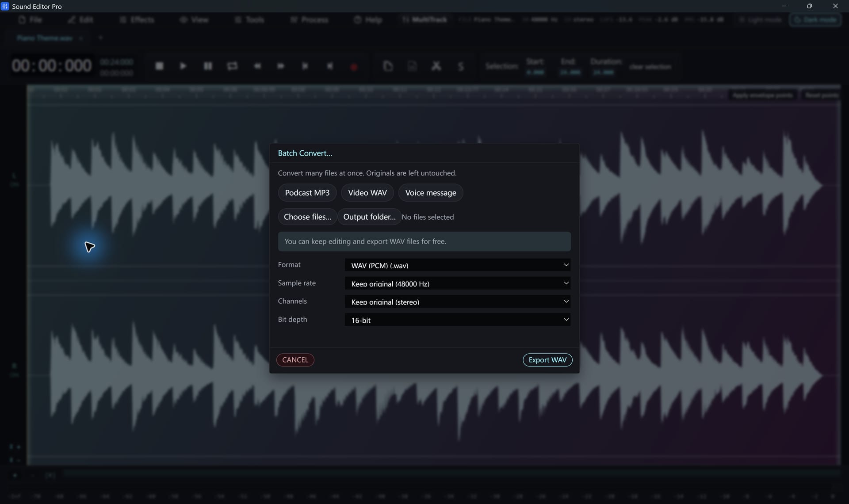The width and height of the screenshot is (849, 504).
Task: Select the Piano Theme.wav tab
Action: [x=45, y=38]
